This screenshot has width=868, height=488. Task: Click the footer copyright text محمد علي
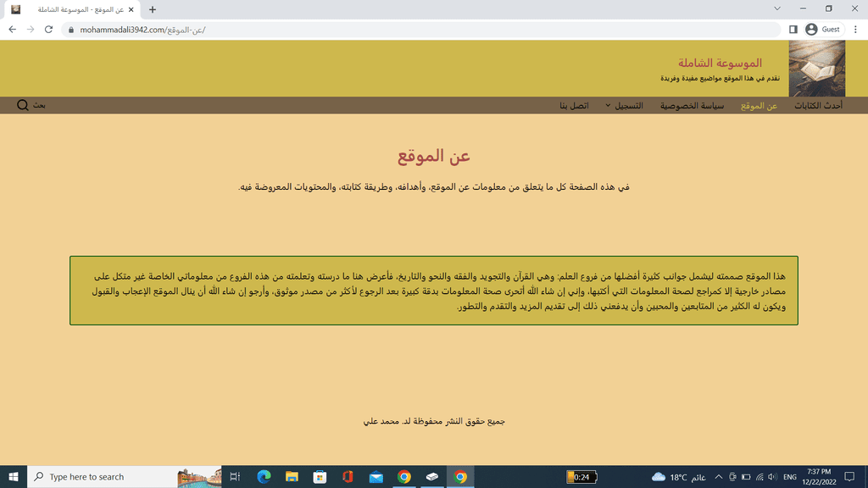[x=434, y=421]
